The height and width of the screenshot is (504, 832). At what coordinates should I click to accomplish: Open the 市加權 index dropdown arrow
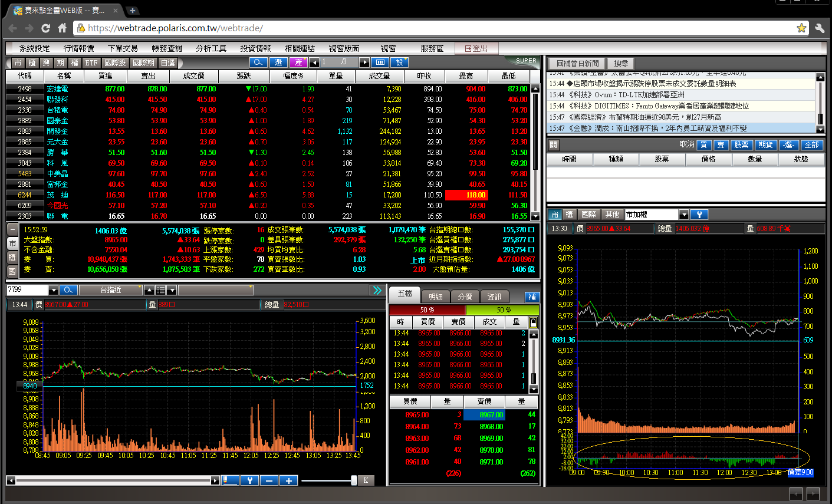click(x=684, y=215)
